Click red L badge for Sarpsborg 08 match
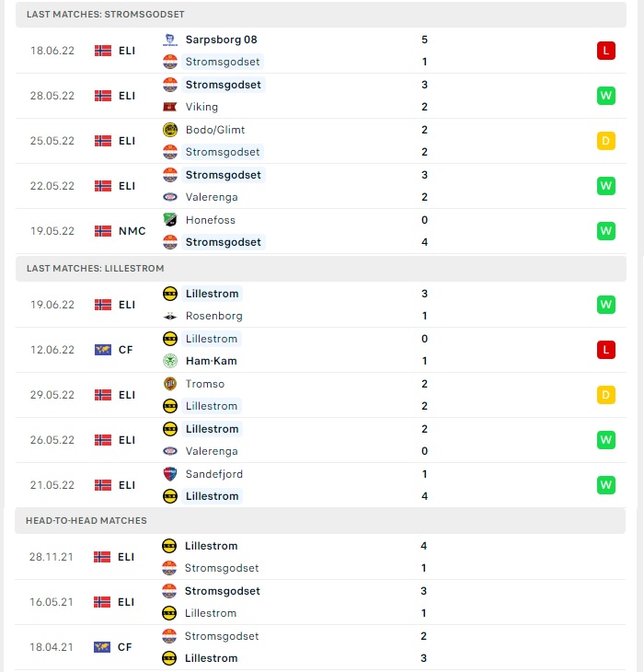Image resolution: width=644 pixels, height=672 pixels. (x=606, y=51)
